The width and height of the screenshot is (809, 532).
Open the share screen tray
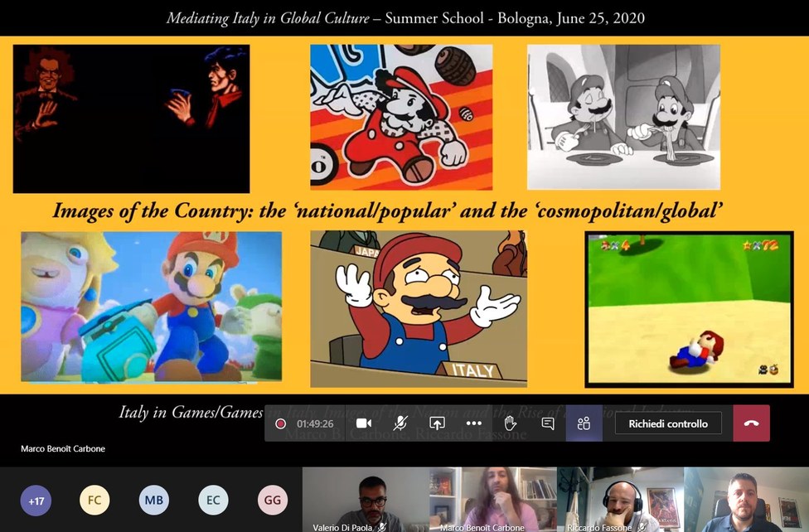pos(437,423)
